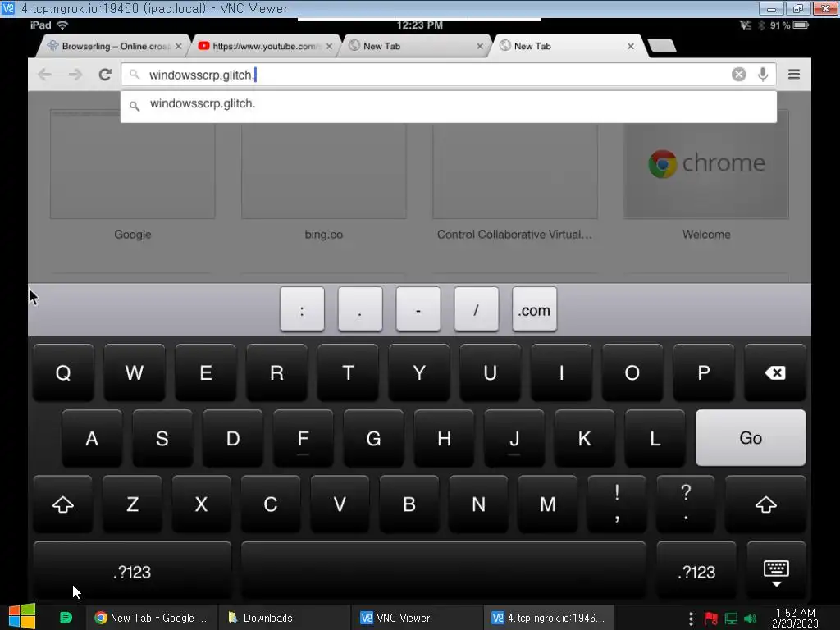This screenshot has width=840, height=630.
Task: Click the network tray icon
Action: [x=731, y=619]
